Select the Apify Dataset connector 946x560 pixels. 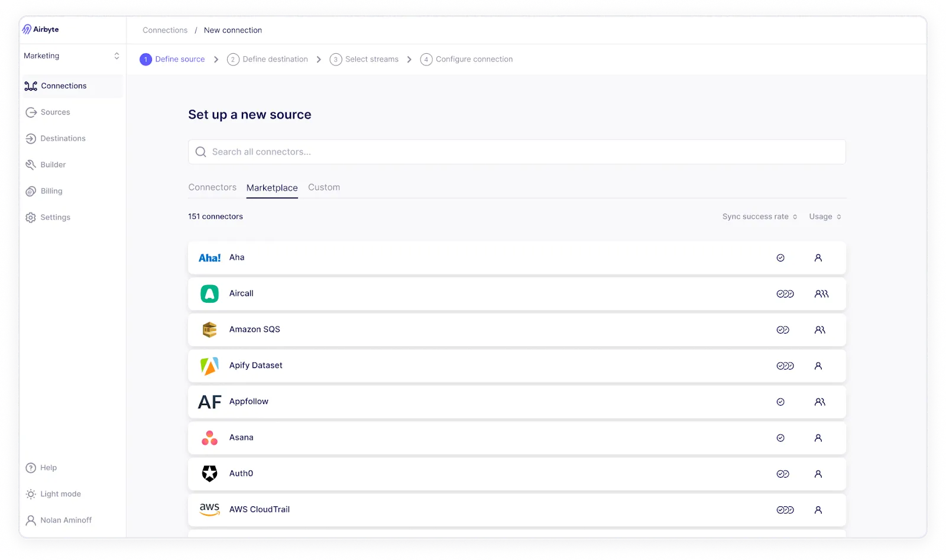click(x=517, y=366)
